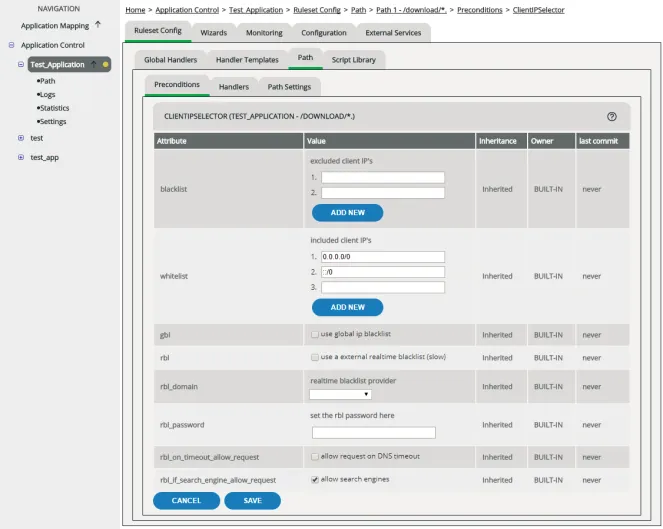Expand the test_app tree node
Screen dimensions: 663x529
tap(21, 157)
